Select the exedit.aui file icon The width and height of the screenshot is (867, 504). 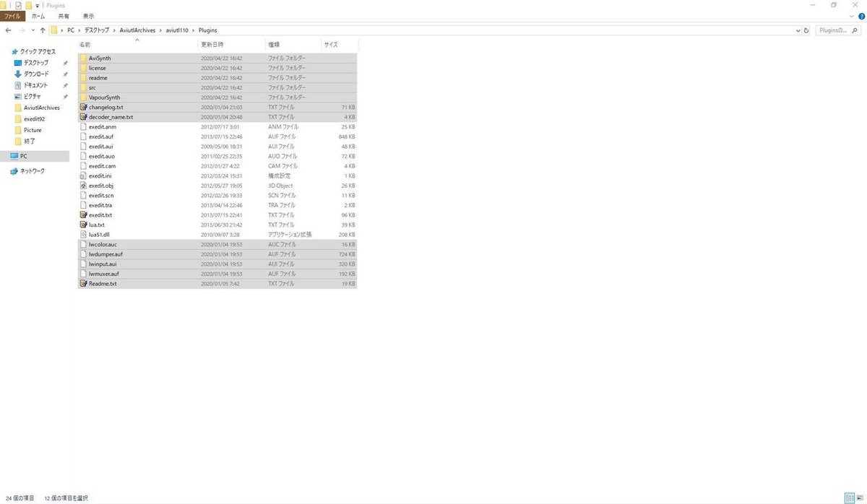(x=83, y=146)
